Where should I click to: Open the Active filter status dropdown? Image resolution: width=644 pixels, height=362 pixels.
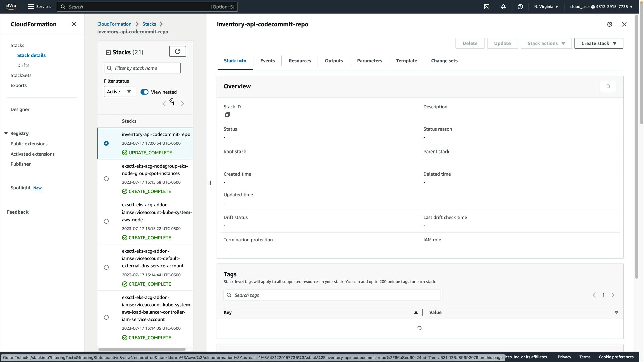[119, 92]
